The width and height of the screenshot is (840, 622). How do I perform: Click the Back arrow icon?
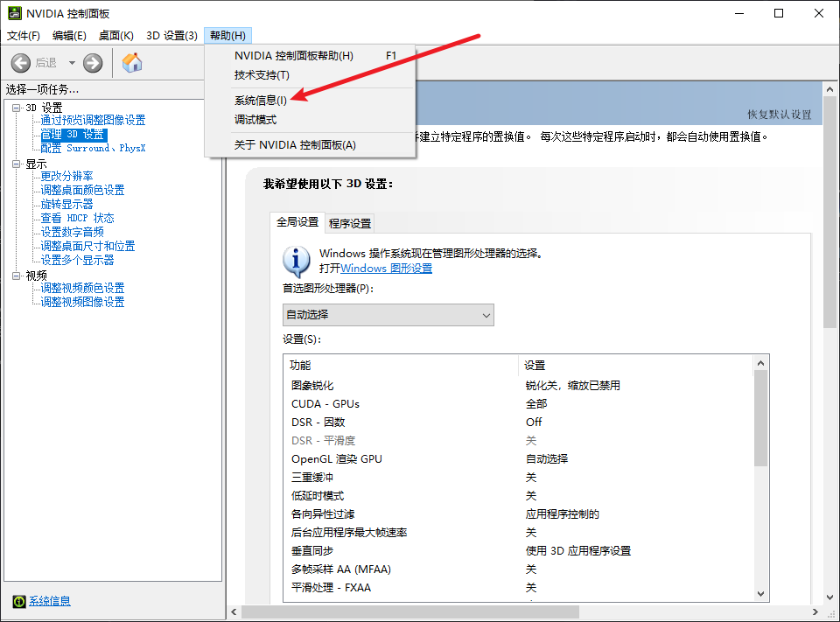(x=20, y=63)
